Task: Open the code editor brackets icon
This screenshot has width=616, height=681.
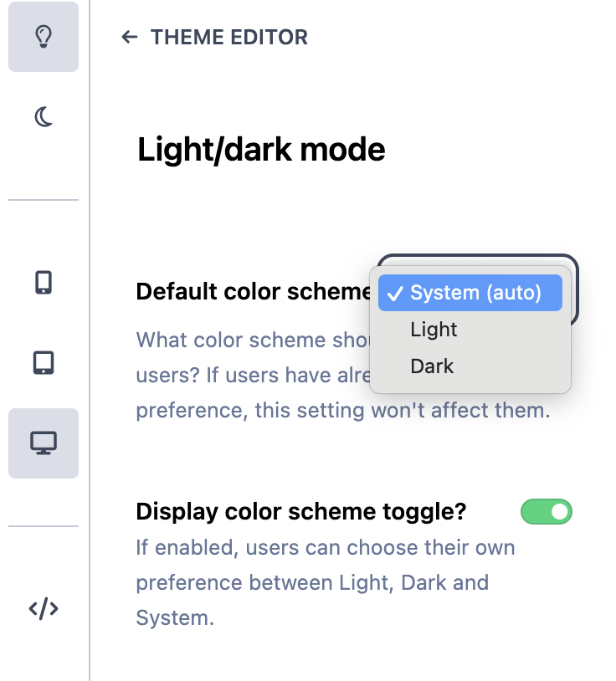Action: (x=44, y=608)
